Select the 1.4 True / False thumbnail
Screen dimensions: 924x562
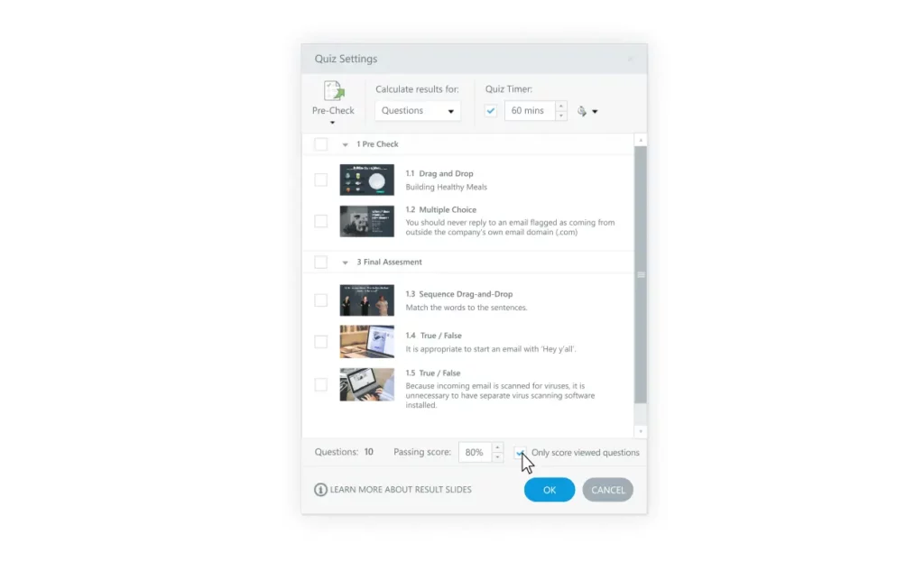click(366, 342)
